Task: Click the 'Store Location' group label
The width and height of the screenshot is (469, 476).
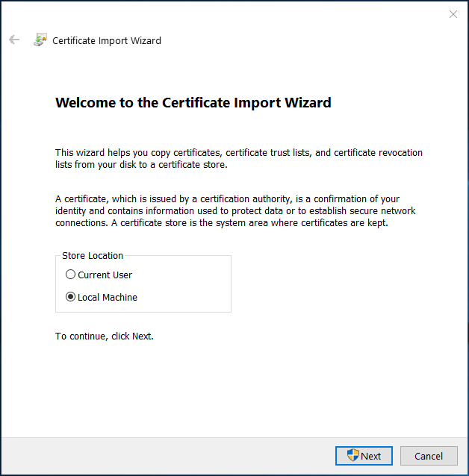Action: (x=93, y=256)
